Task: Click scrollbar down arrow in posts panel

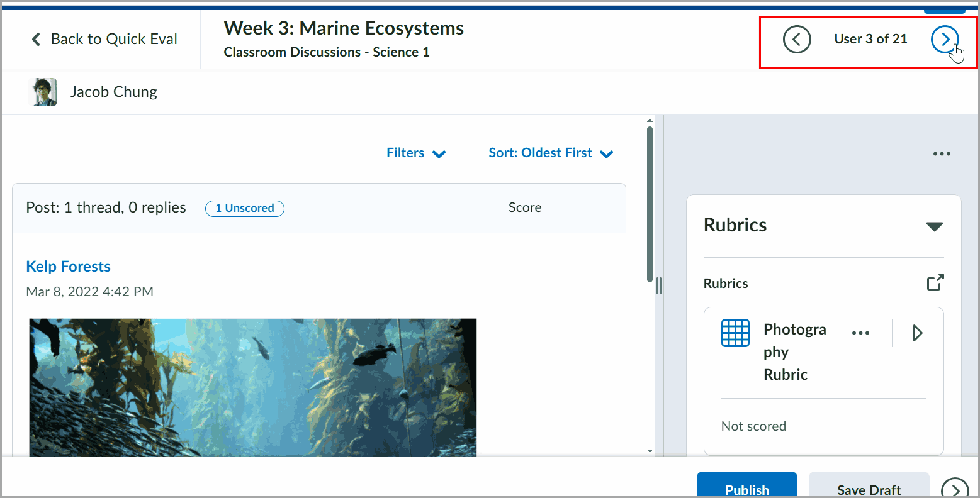Action: pos(650,451)
